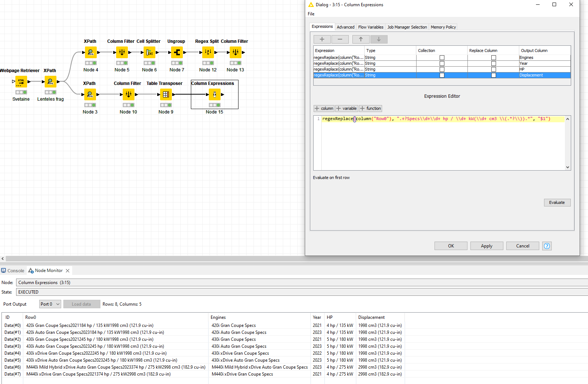Select the Column Expressions node in workflow
The height and width of the screenshot is (384, 588).
pos(215,94)
